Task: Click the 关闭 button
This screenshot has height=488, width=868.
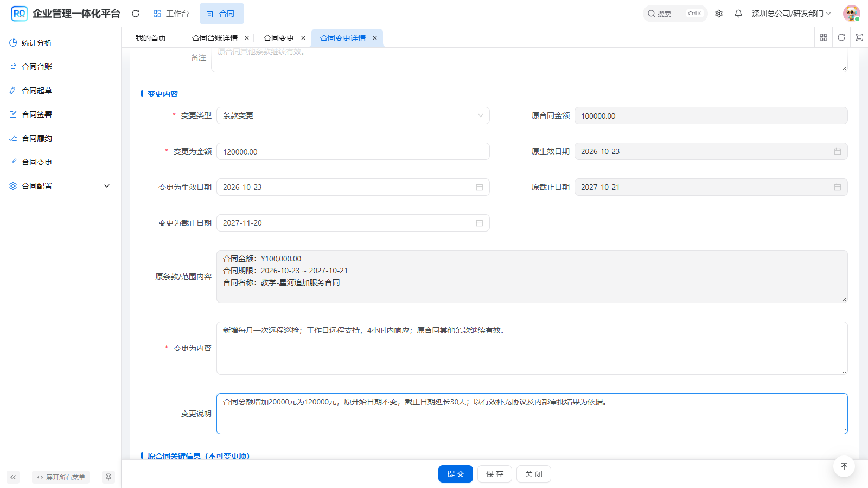Action: (x=534, y=474)
